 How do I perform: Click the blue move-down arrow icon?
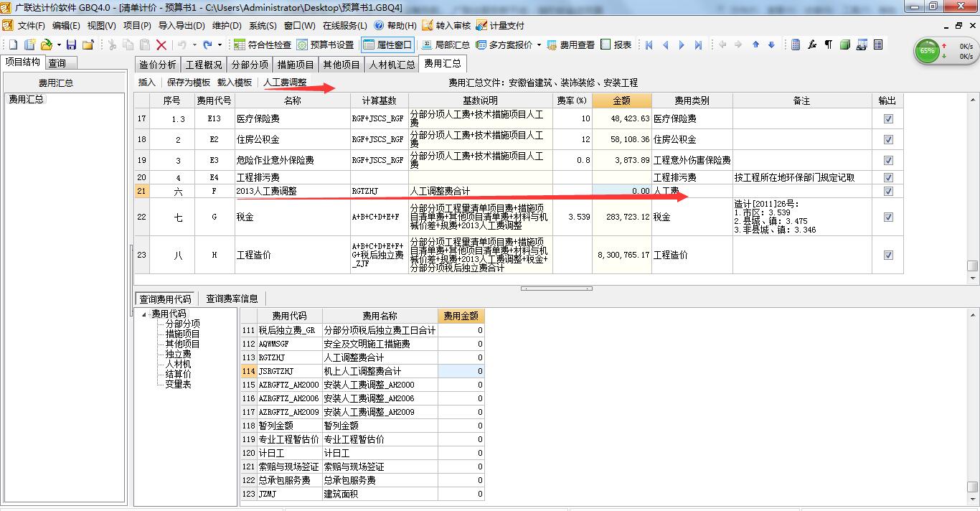pos(771,44)
